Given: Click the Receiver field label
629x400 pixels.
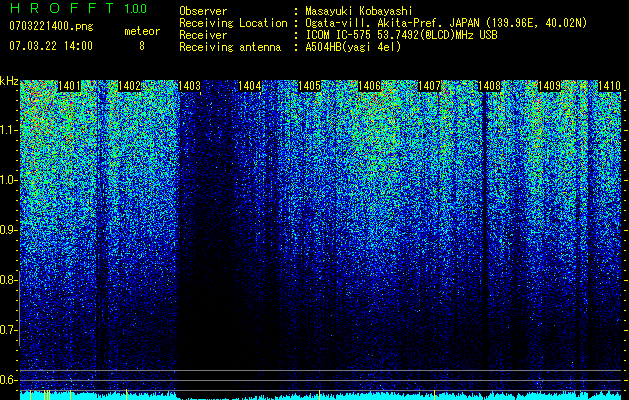Looking at the screenshot, I should click(x=203, y=35).
